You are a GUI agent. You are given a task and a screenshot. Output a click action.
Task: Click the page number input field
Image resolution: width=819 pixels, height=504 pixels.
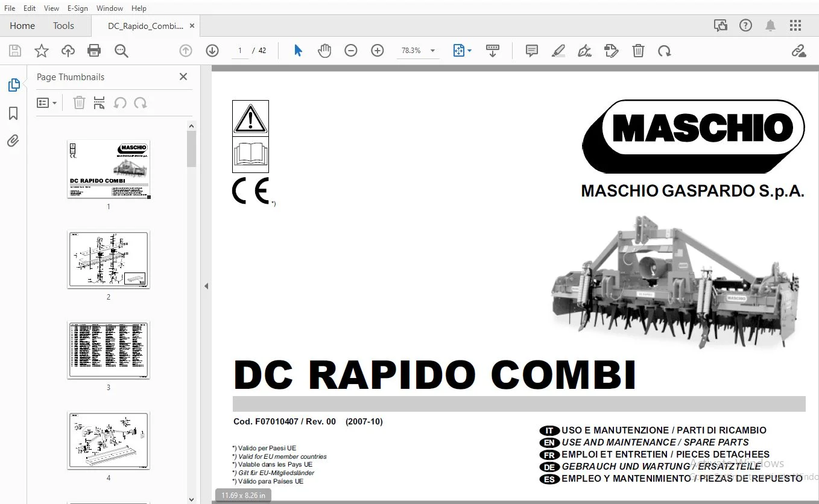tap(240, 51)
